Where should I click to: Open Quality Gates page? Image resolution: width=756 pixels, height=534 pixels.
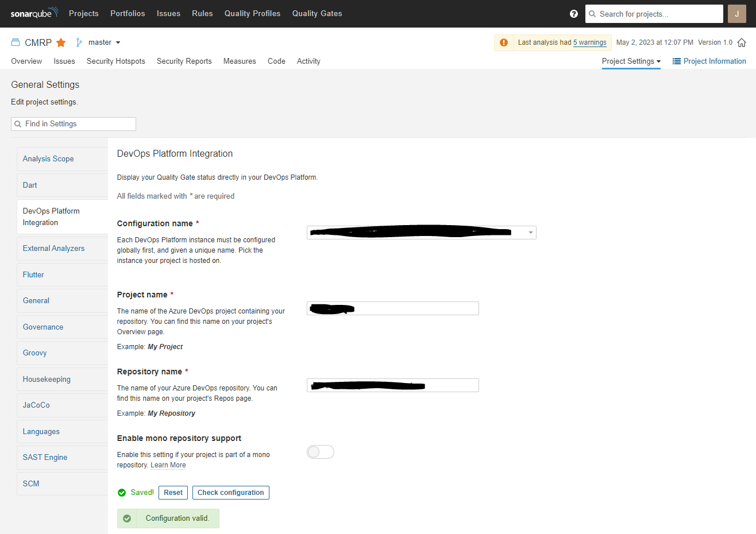(x=317, y=13)
